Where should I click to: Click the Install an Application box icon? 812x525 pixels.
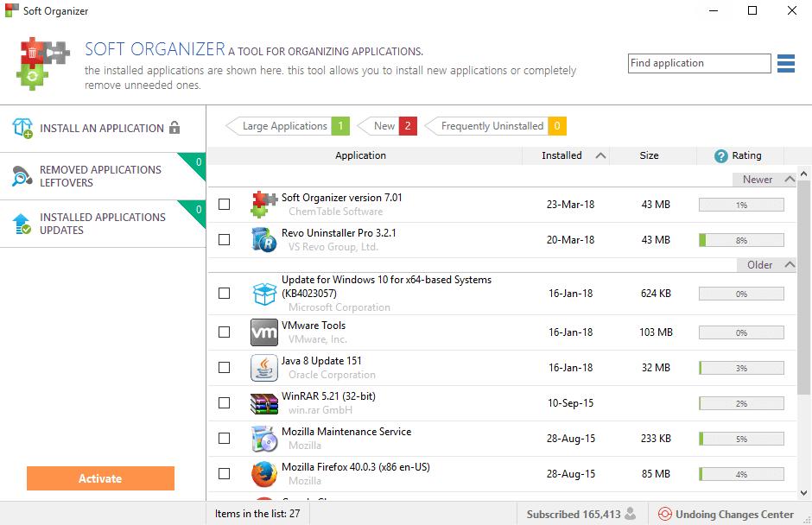[x=22, y=128]
